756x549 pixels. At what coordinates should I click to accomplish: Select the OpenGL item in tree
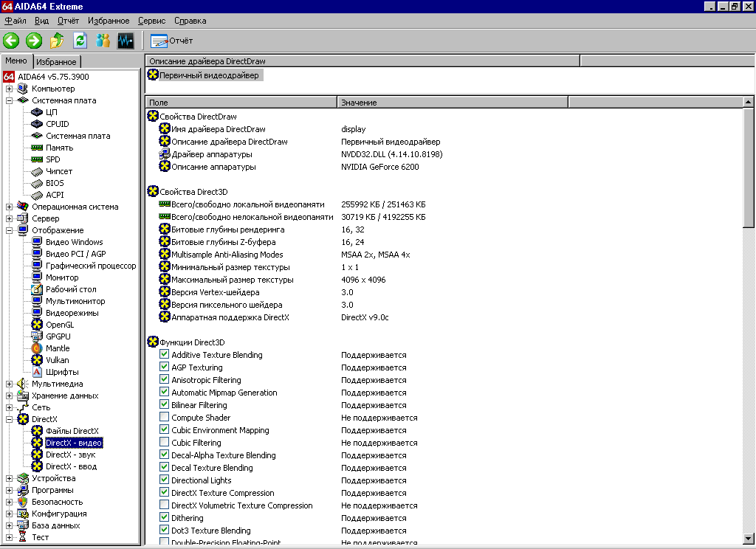point(59,325)
